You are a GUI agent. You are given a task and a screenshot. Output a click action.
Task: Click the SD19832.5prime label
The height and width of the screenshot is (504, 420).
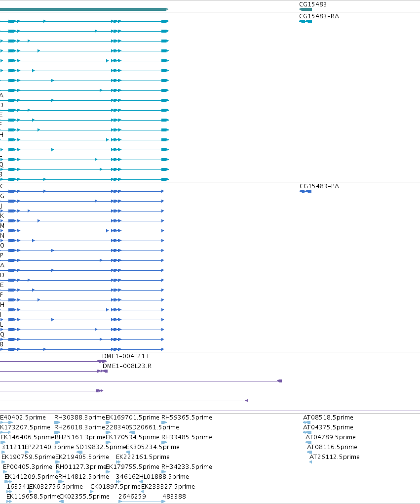coord(101,447)
